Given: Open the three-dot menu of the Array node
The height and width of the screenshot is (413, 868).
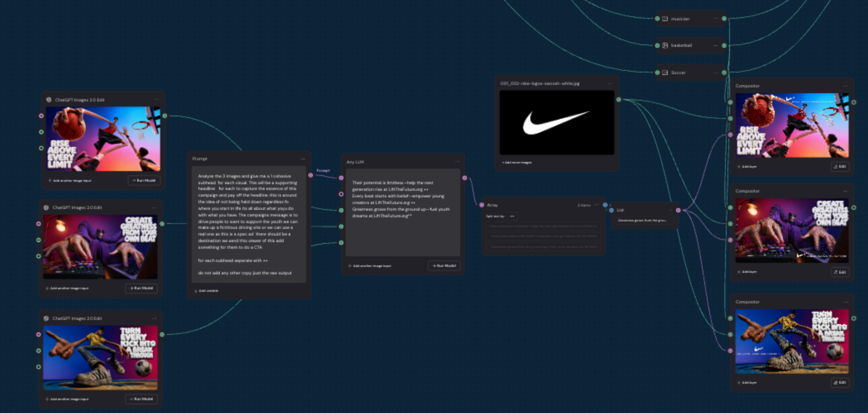Looking at the screenshot, I should (597, 205).
